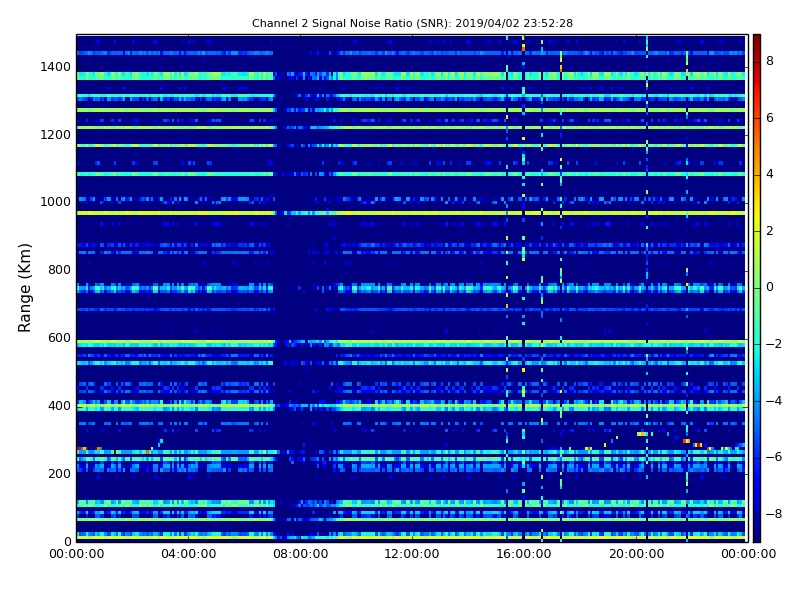Click the colorbar value 8 label
Image resolution: width=800 pixels, height=600 pixels.
click(x=770, y=61)
